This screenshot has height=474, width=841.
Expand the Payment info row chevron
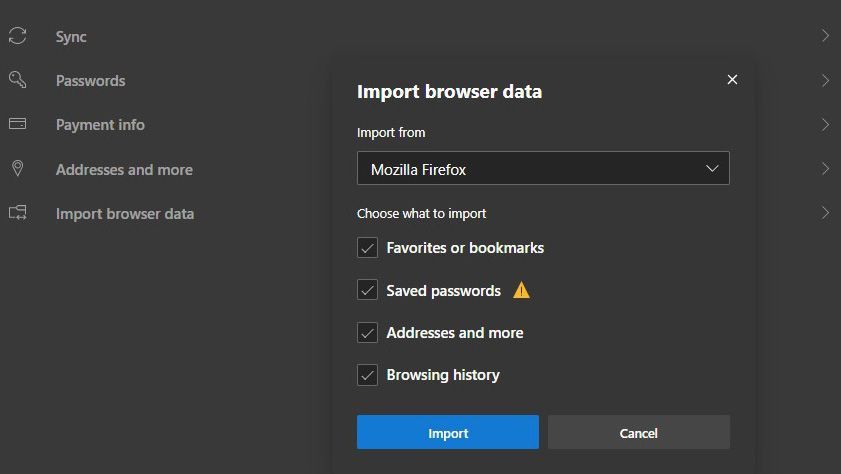(825, 125)
